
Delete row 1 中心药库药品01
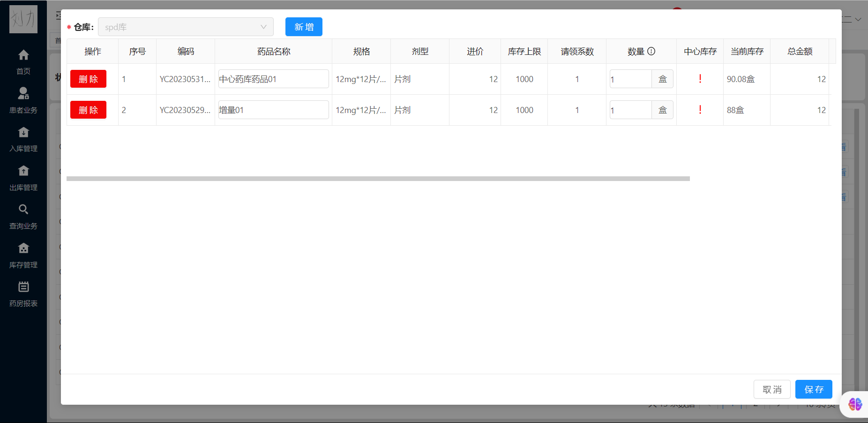point(88,79)
